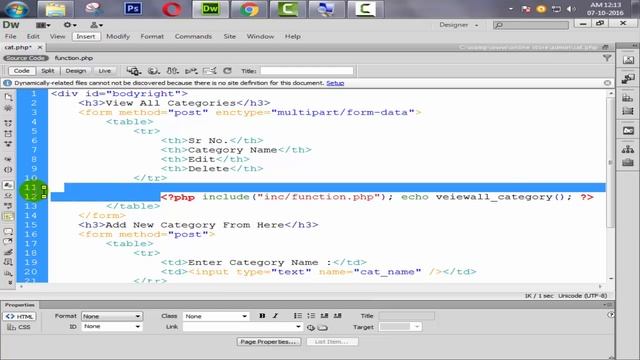Open the Format dropdown in Properties
Image resolution: width=640 pixels, height=360 pixels.
pyautogui.click(x=111, y=316)
